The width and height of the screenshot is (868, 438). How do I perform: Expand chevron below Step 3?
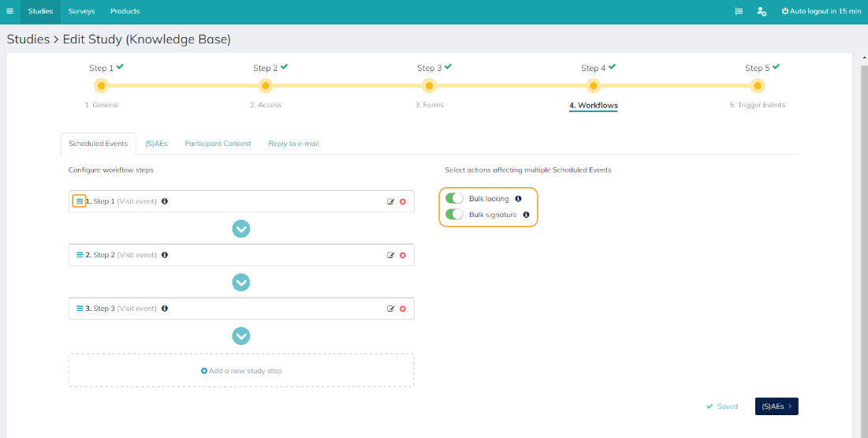coord(241,336)
